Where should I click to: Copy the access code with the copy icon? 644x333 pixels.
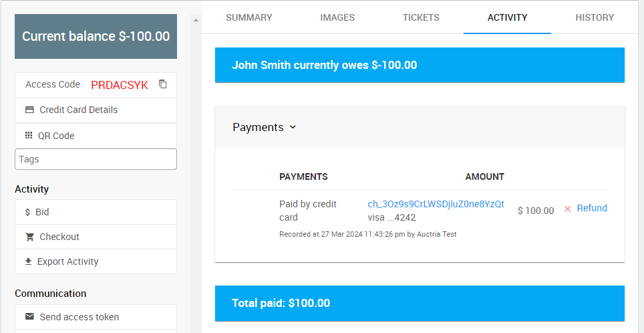[x=162, y=84]
